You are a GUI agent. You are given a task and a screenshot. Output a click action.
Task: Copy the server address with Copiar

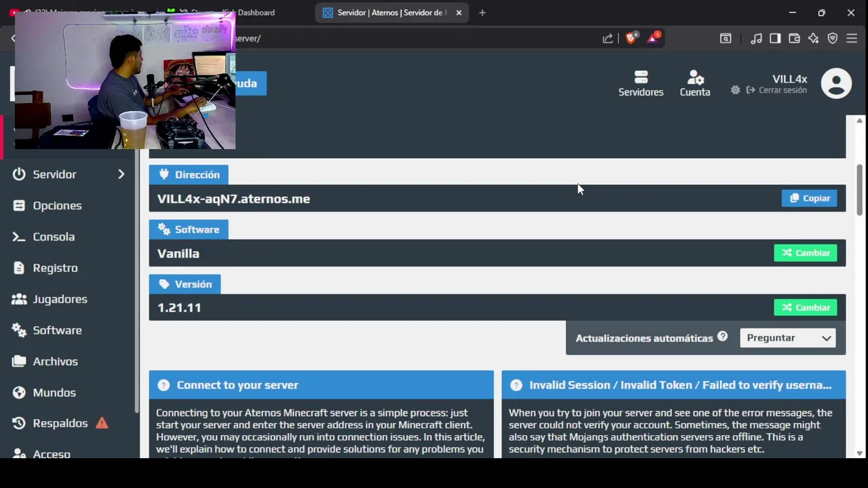point(809,198)
